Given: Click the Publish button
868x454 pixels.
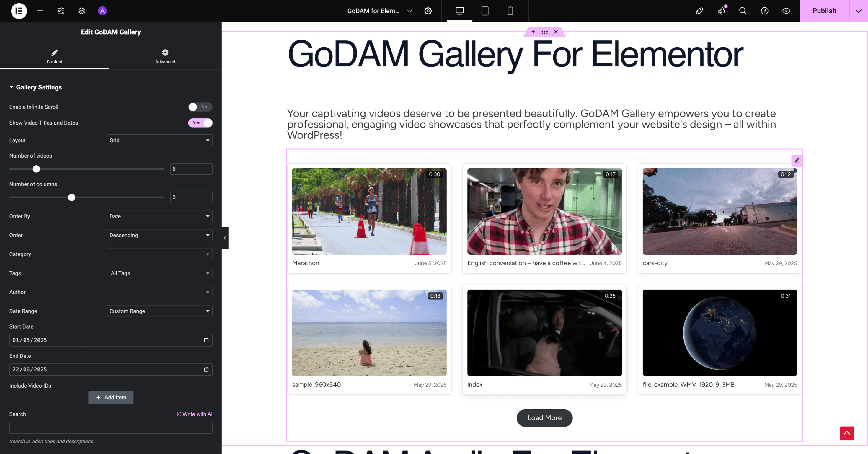Looking at the screenshot, I should (824, 11).
